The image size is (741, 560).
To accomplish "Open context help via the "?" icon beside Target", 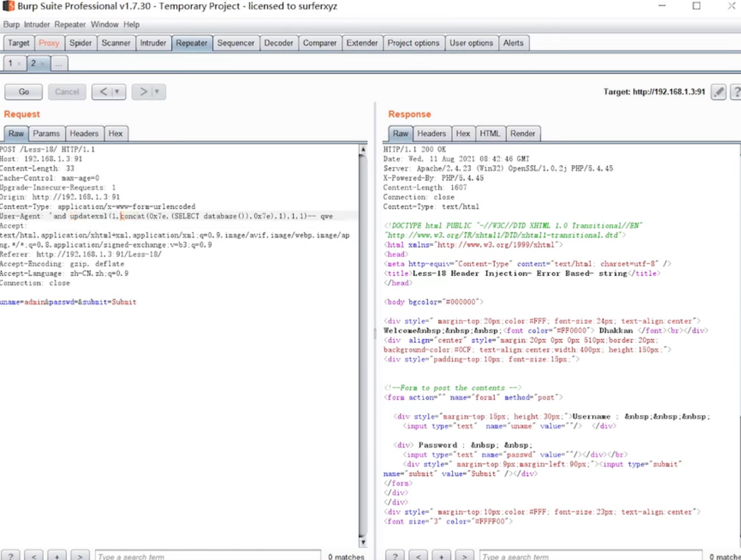I will (x=736, y=92).
